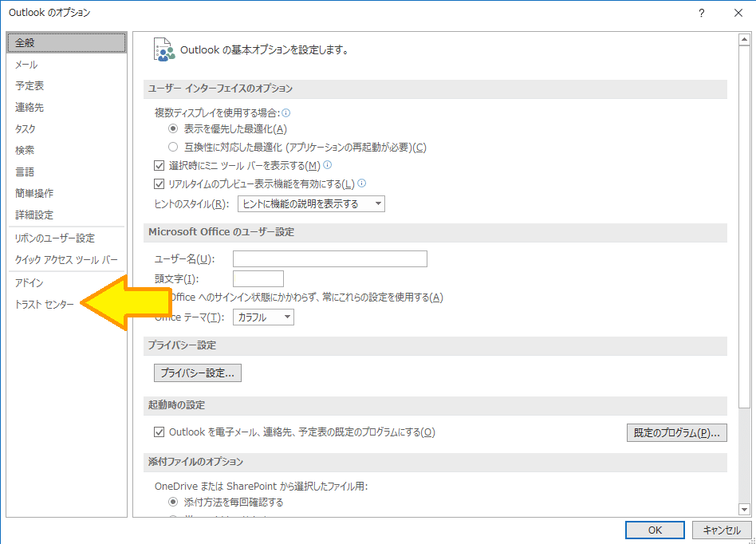Viewport: 756px width, 544px height.
Task: Open メール options category
Action: pos(66,65)
